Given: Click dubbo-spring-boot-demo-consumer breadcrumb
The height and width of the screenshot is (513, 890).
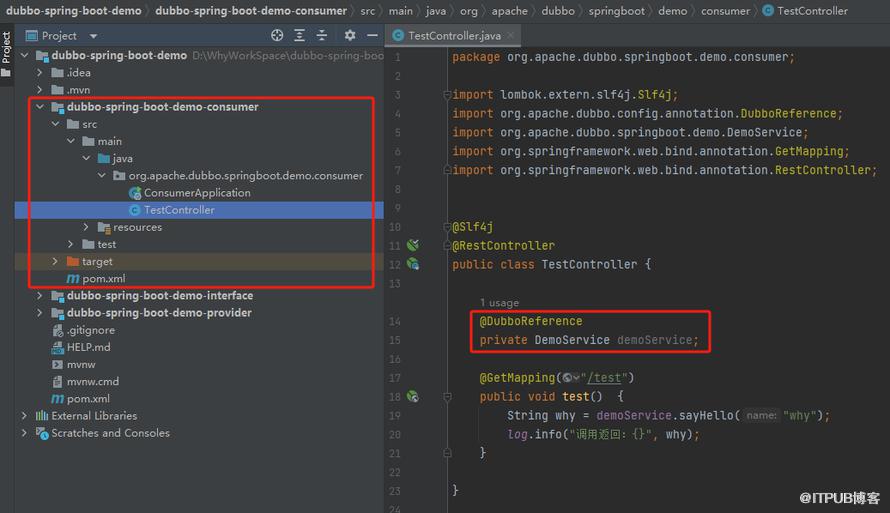Looking at the screenshot, I should point(251,11).
